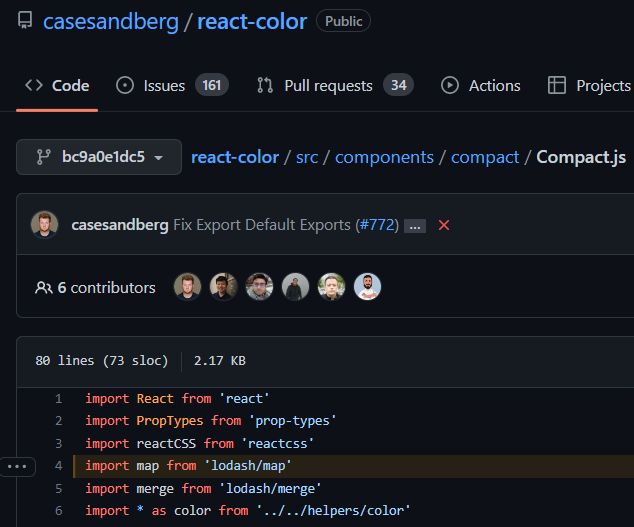Open the bc9a0e1dc5 branch selector dropdown
The width and height of the screenshot is (634, 527).
click(x=99, y=157)
